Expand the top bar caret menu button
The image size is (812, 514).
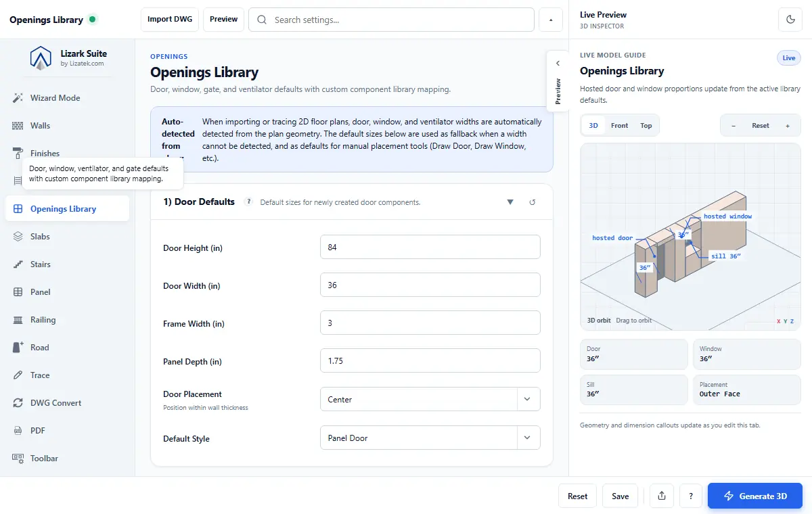(x=551, y=20)
